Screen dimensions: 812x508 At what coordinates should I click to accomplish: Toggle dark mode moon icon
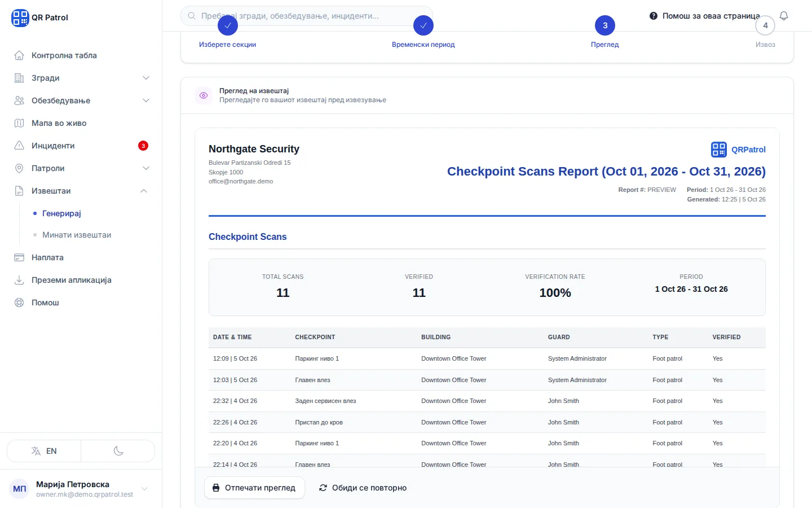(118, 451)
